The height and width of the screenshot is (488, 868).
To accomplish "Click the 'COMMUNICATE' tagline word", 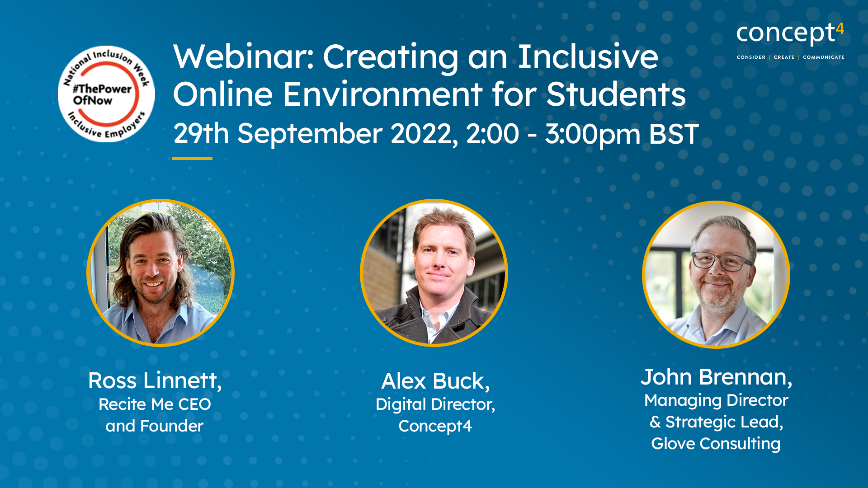I will pyautogui.click(x=824, y=57).
